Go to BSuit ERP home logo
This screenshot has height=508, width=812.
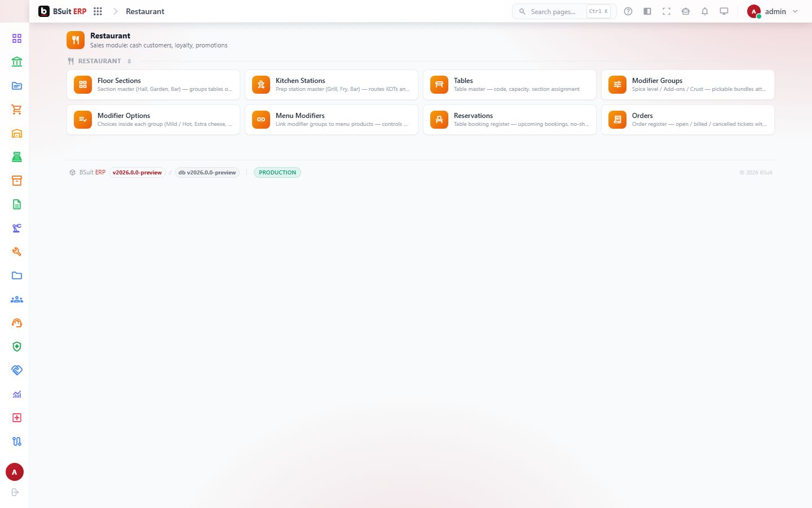coord(63,11)
